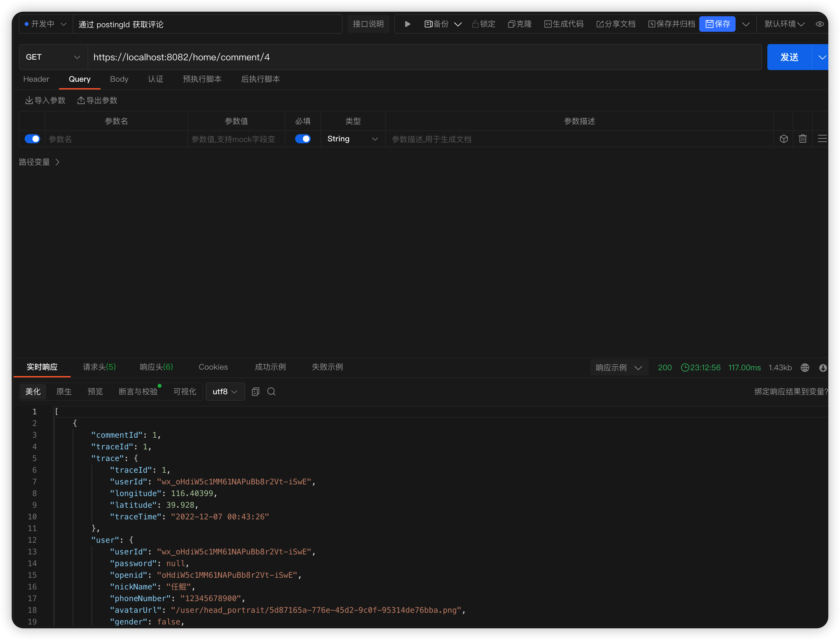Click the request URL input field
Screen dimensions: 840x640
pos(425,57)
